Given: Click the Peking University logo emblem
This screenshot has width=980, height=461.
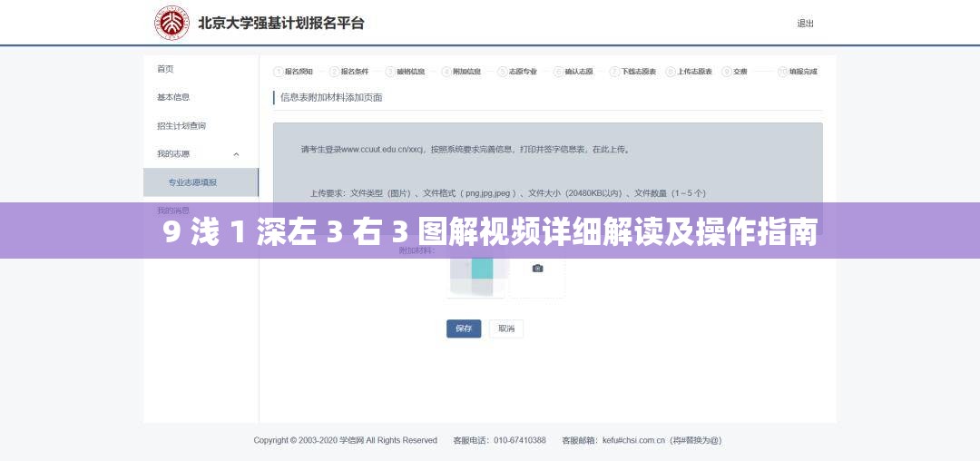Looking at the screenshot, I should tap(171, 23).
